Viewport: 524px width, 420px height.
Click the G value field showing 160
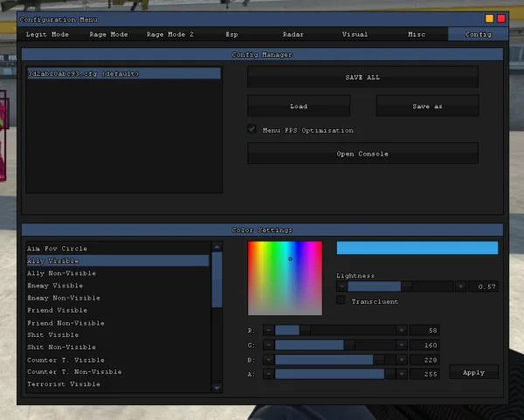(424, 345)
